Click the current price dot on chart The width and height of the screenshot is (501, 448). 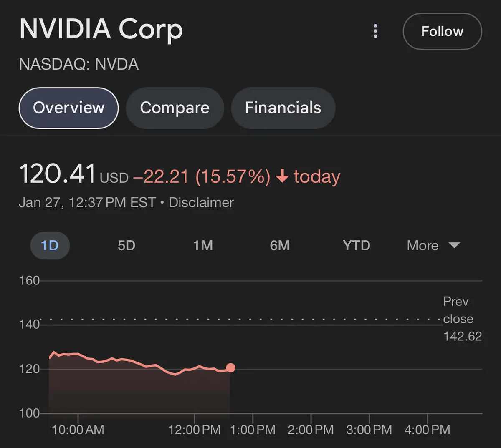click(x=230, y=368)
